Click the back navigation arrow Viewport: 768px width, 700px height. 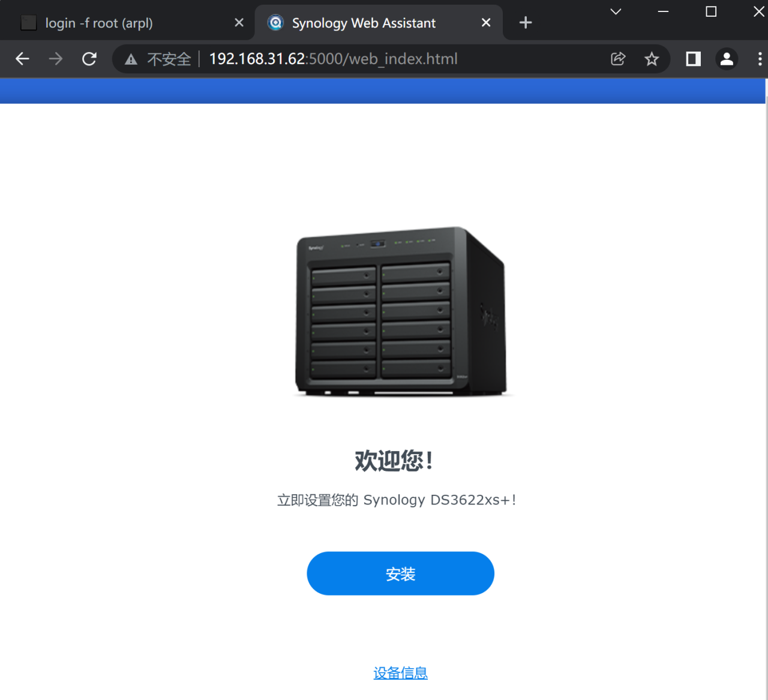[x=22, y=59]
